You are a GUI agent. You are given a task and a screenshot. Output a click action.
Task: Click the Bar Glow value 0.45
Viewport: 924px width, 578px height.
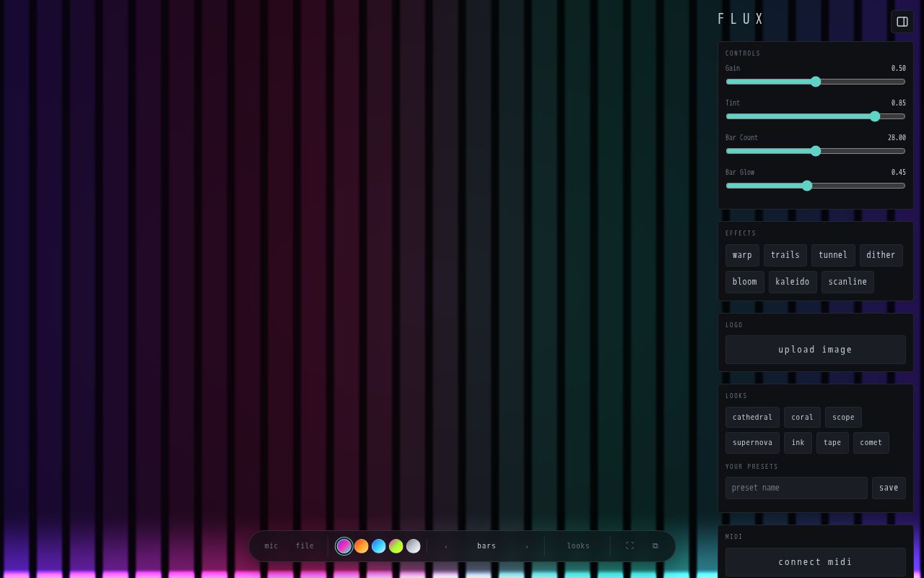click(x=899, y=173)
